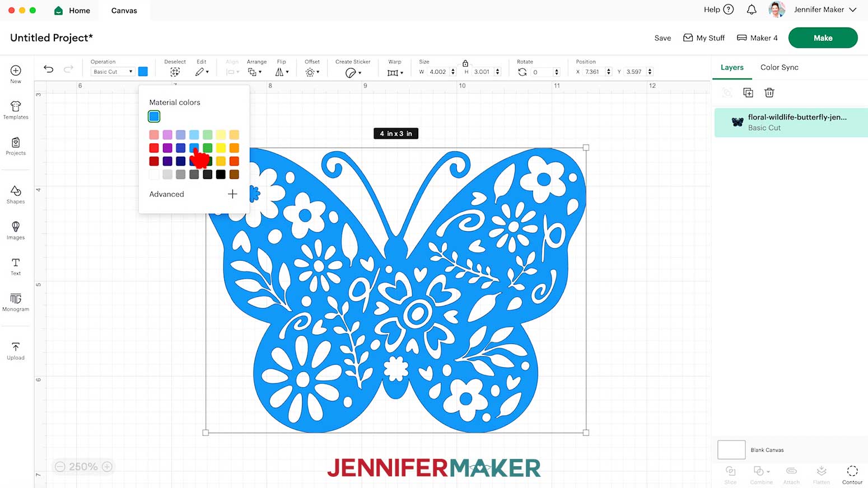
Task: Click the X position input field
Action: (x=593, y=72)
